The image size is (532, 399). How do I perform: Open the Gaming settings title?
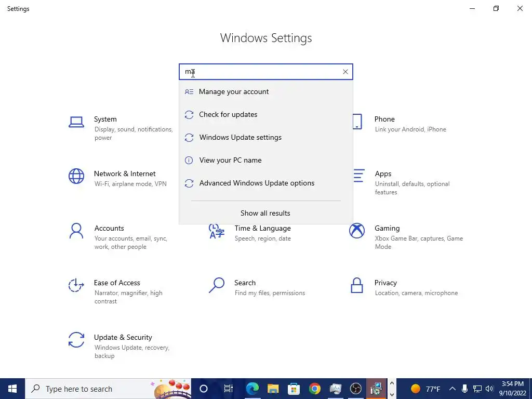pyautogui.click(x=387, y=229)
